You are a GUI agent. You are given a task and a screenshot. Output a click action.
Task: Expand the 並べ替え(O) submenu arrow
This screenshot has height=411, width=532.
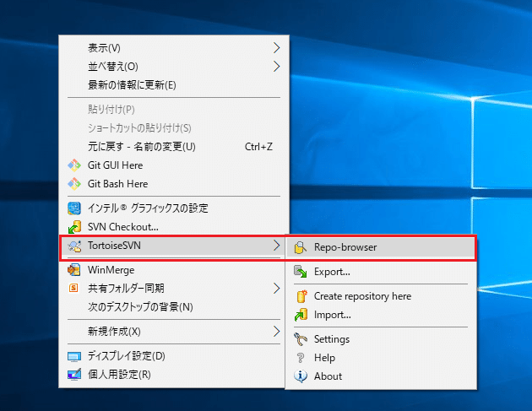(x=276, y=67)
